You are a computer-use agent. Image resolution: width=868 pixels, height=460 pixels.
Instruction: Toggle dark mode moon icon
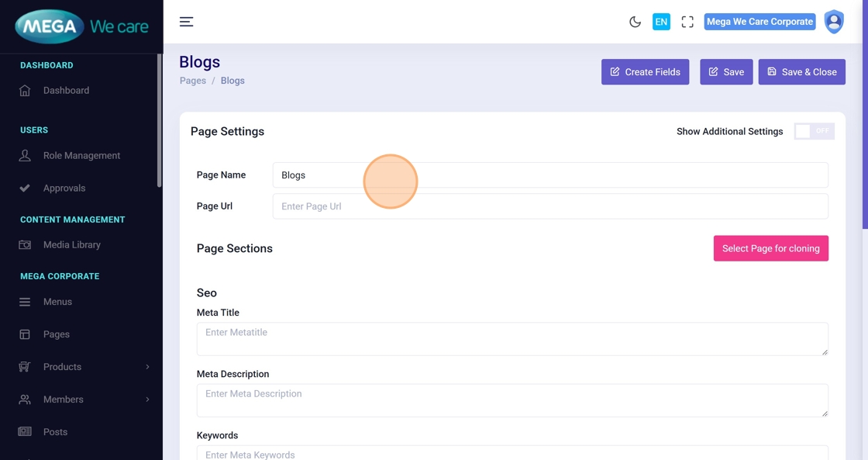coord(635,22)
